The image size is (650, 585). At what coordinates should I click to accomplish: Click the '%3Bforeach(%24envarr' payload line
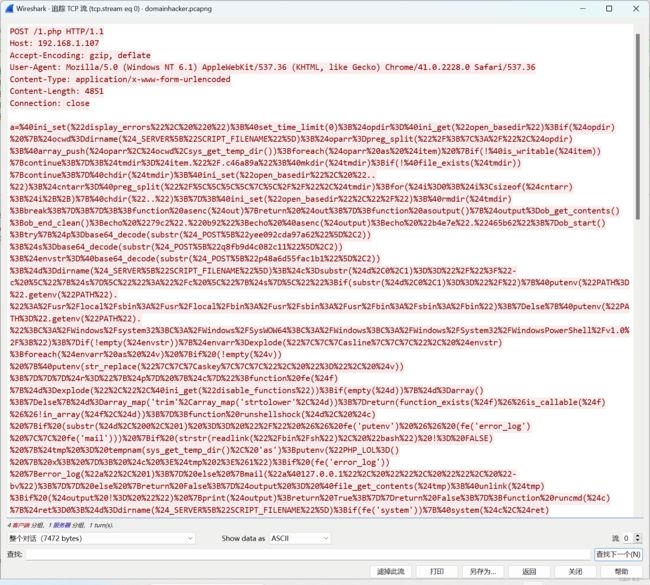click(x=146, y=354)
